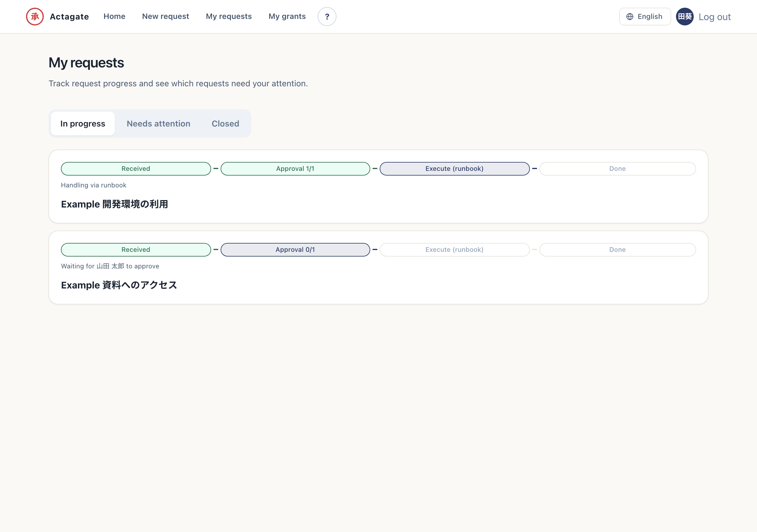The image size is (757, 532).
Task: Click Execute (runbook) step in 資料へのアクセス card
Action: 455,250
